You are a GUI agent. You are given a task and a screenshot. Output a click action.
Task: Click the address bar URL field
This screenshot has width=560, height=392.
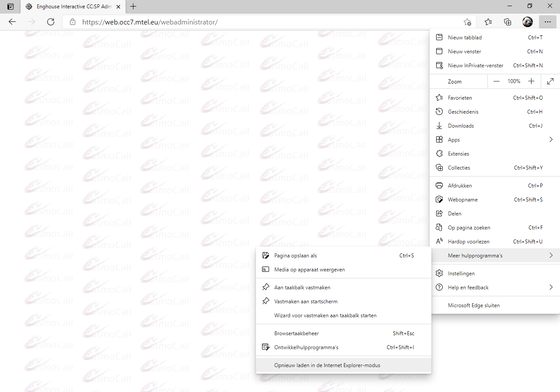pyautogui.click(x=262, y=22)
